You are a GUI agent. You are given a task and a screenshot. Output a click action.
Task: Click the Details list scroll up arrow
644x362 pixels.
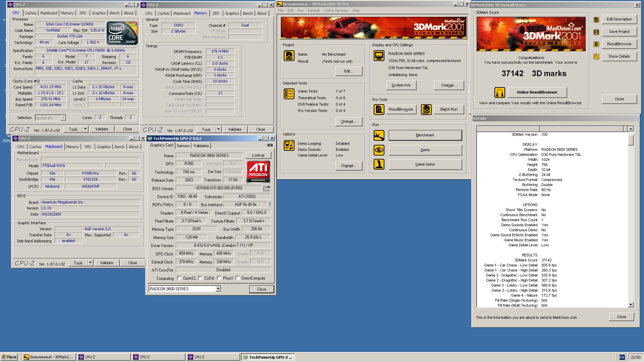pyautogui.click(x=631, y=129)
